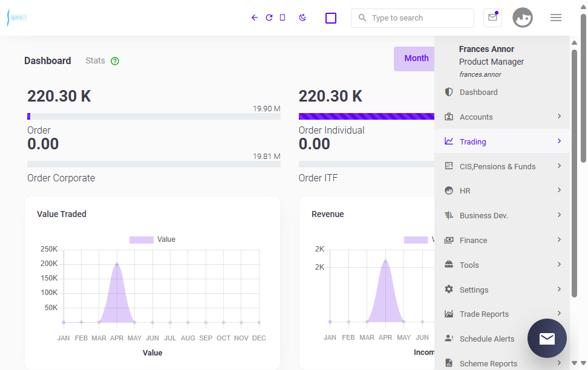Image resolution: width=588 pixels, height=370 pixels.
Task: Select Schedule Alerts menu item
Action: tap(502, 339)
